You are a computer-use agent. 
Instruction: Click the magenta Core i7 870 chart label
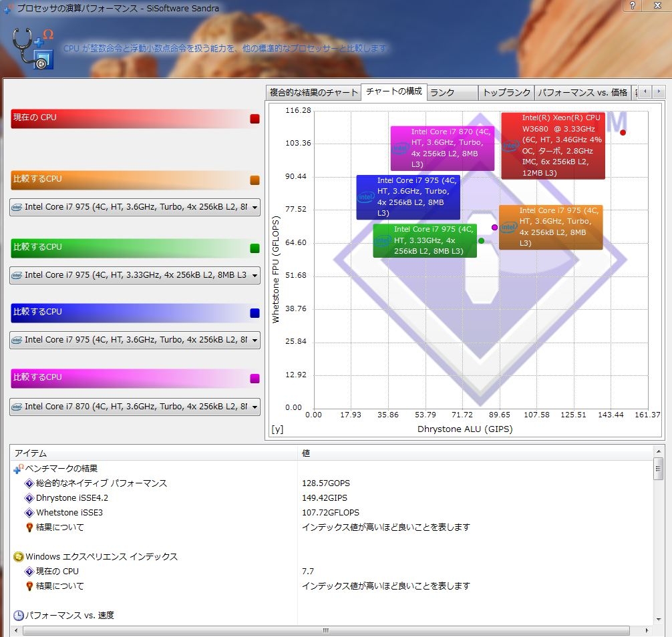(x=442, y=148)
